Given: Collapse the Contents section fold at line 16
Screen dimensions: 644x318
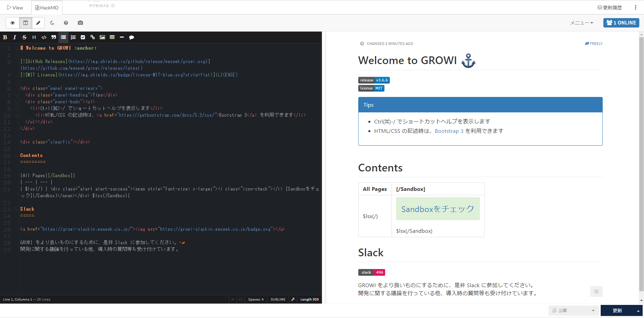Looking at the screenshot, I should pos(16,156).
